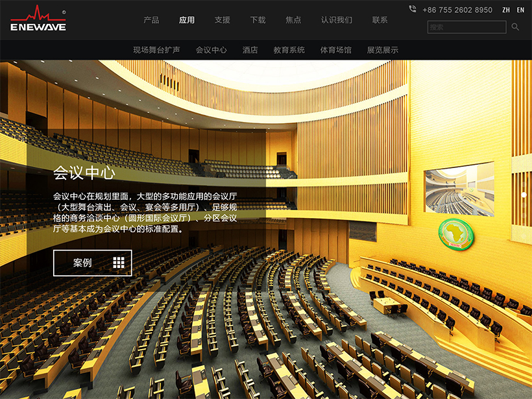The height and width of the screenshot is (399, 532).
Task: Click the grid icon beside 案例
Action: (x=118, y=263)
